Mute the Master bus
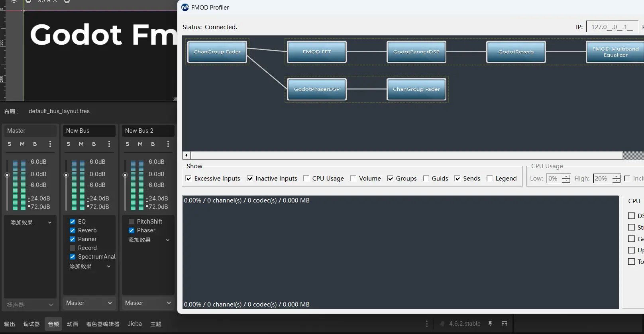This screenshot has height=334, width=644. click(x=22, y=144)
